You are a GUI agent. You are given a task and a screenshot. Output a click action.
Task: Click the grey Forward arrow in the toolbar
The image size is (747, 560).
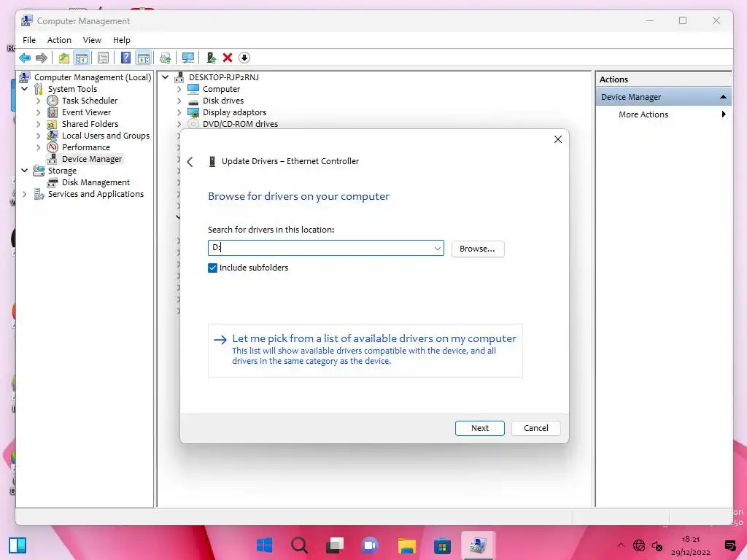point(42,58)
